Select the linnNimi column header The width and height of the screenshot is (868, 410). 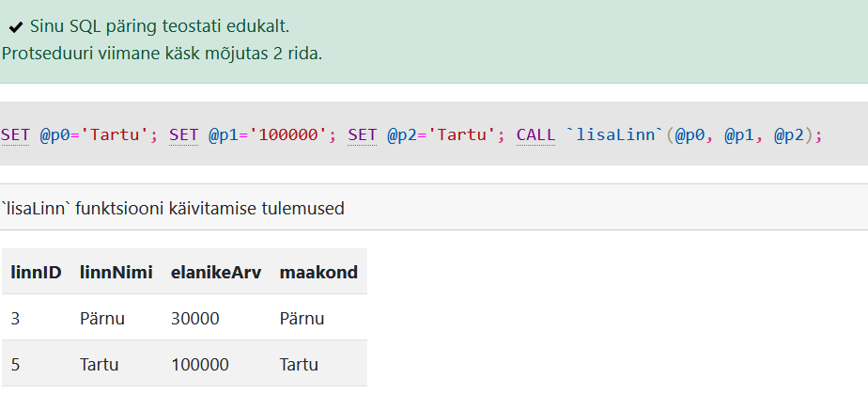[116, 272]
